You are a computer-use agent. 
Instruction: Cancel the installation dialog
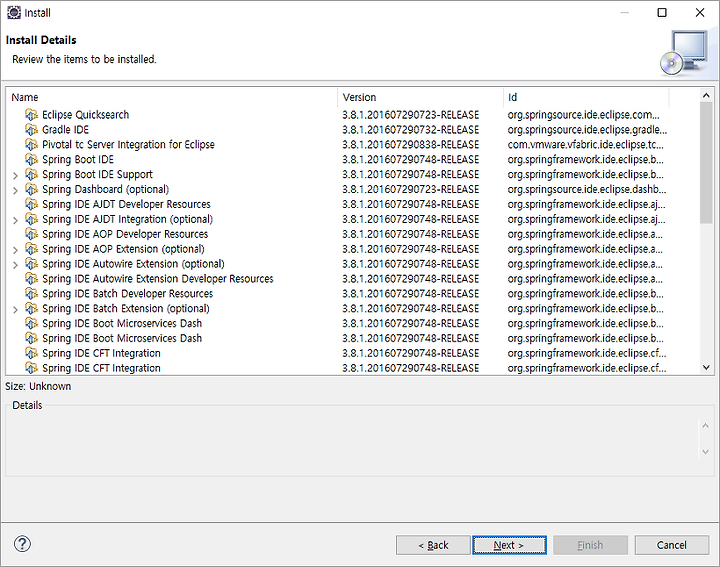pos(672,545)
